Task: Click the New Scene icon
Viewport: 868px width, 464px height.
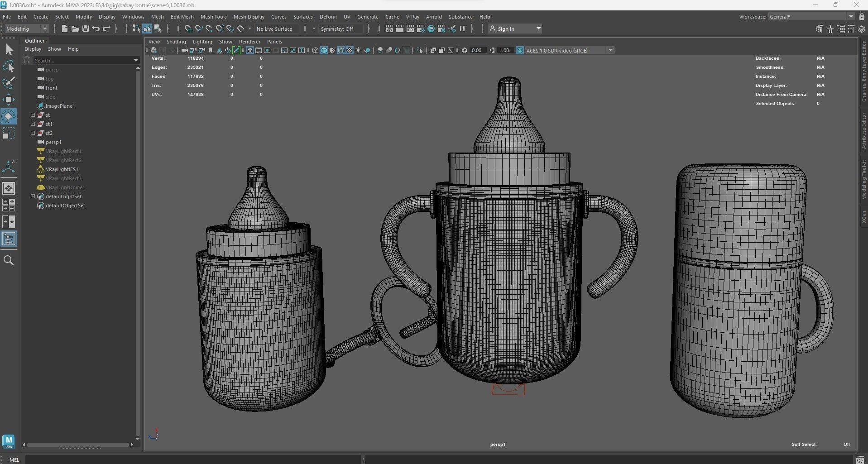Action: click(64, 29)
